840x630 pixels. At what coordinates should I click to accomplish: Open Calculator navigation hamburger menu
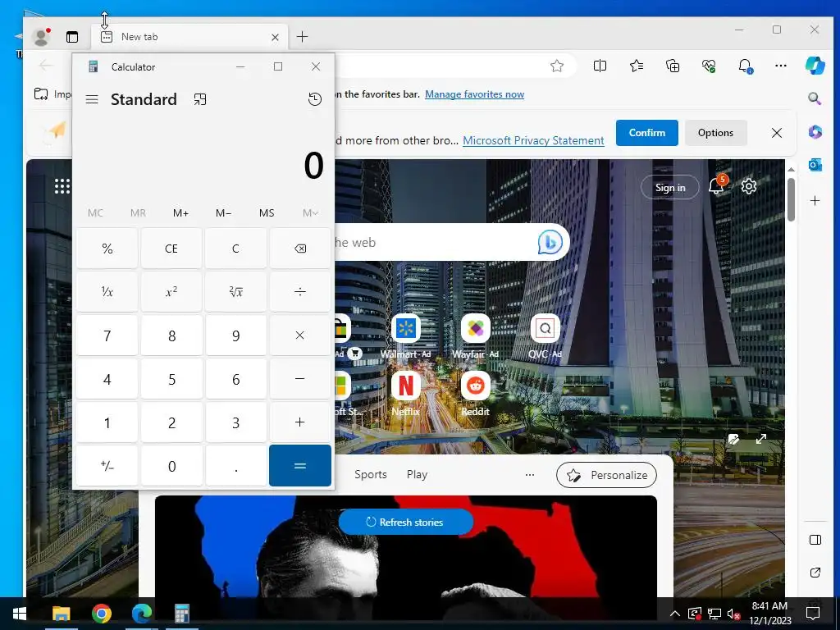[92, 99]
